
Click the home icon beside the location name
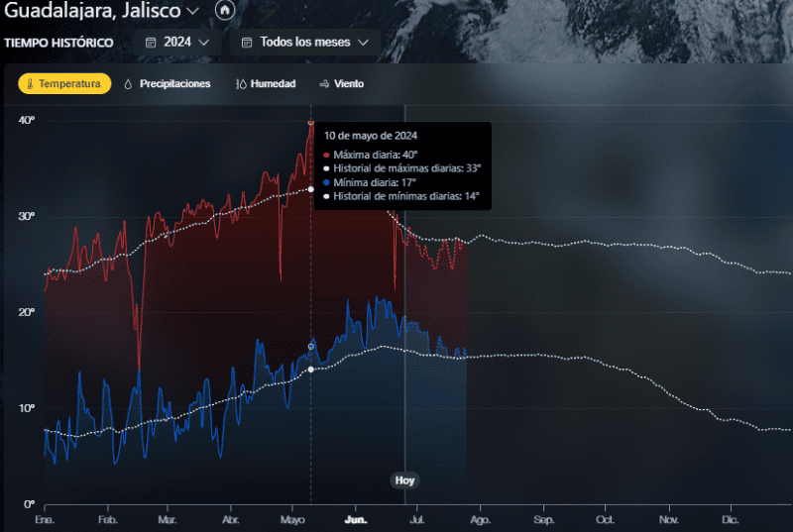(x=224, y=10)
